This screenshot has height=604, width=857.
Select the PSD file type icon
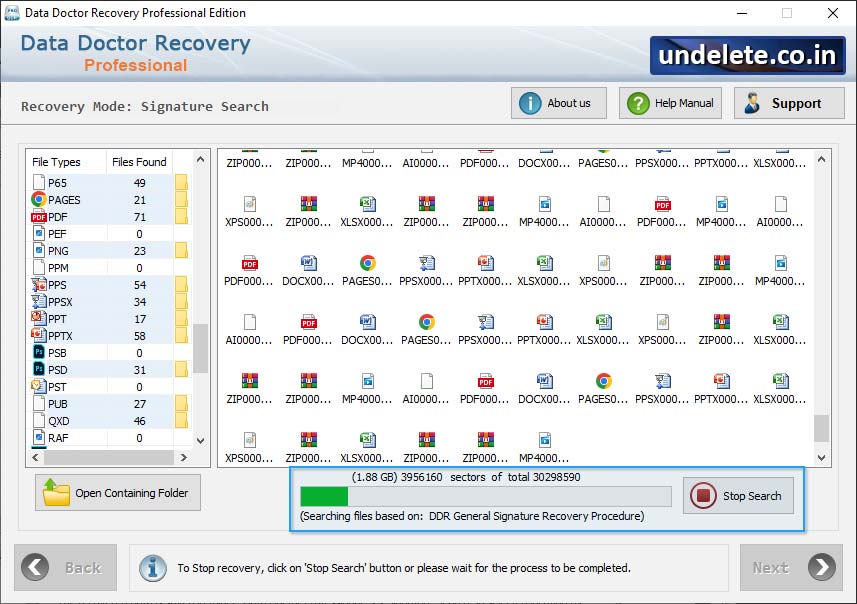[40, 369]
